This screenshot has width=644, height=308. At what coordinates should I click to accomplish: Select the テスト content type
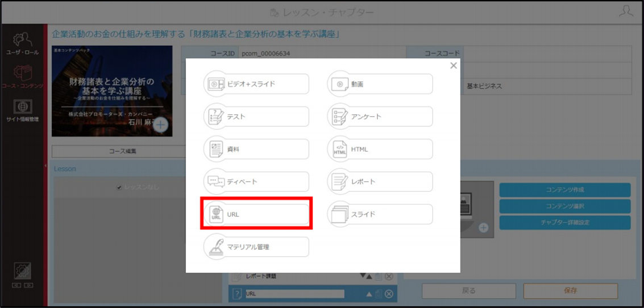[256, 116]
